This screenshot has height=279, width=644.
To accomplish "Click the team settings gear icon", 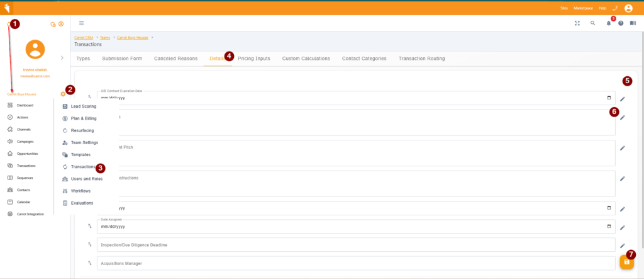I will point(63,94).
